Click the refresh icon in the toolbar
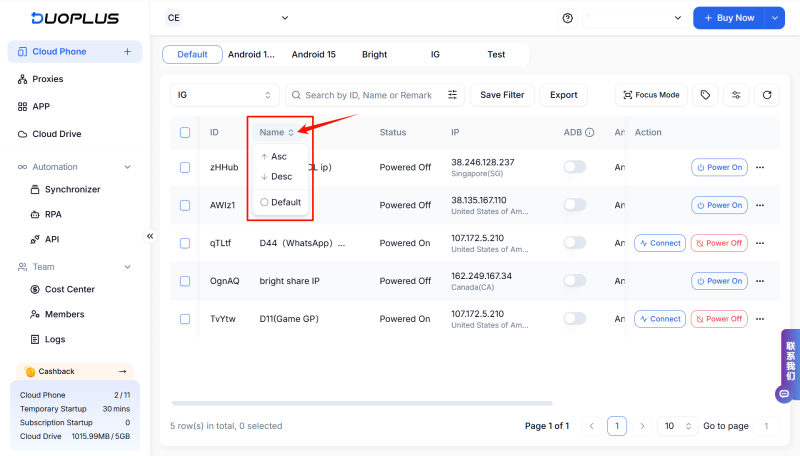 (x=767, y=95)
